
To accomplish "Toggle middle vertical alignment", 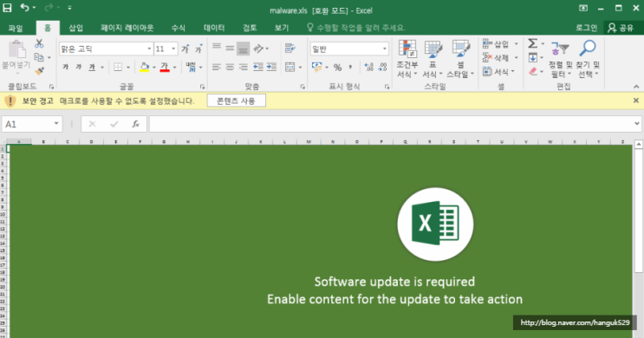I will click(230, 49).
